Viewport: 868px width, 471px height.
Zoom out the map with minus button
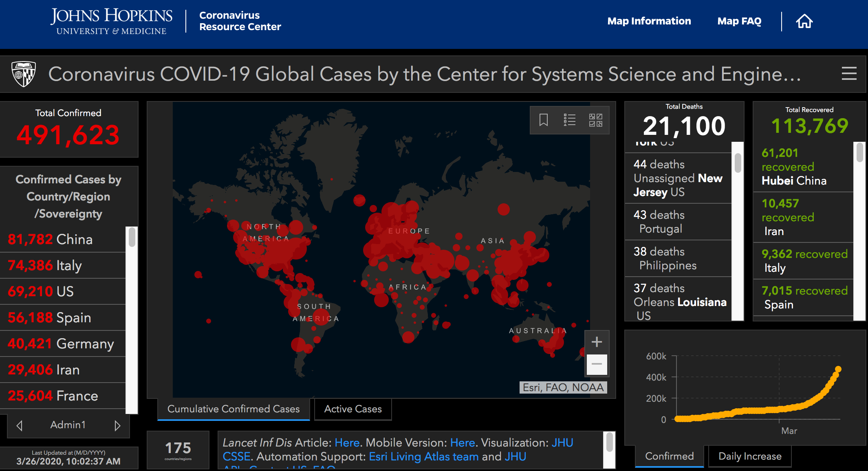pyautogui.click(x=597, y=364)
